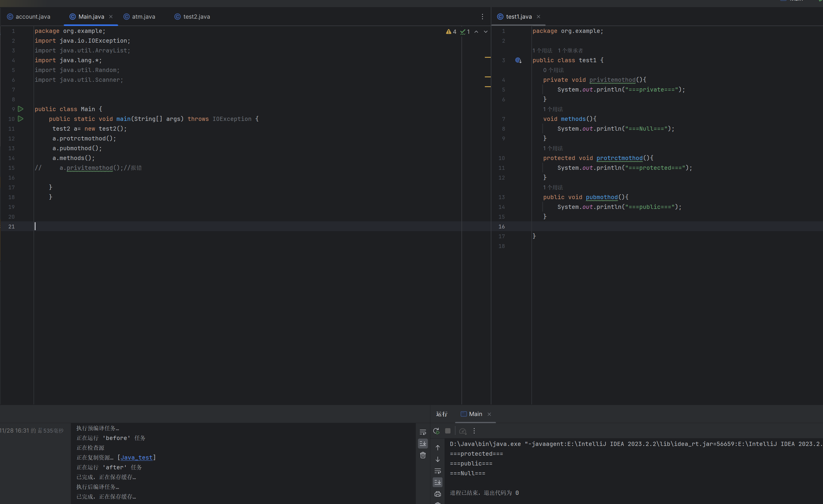The image size is (823, 504).
Task: Click the inheritors gutter icon beside class test1
Action: pyautogui.click(x=518, y=60)
